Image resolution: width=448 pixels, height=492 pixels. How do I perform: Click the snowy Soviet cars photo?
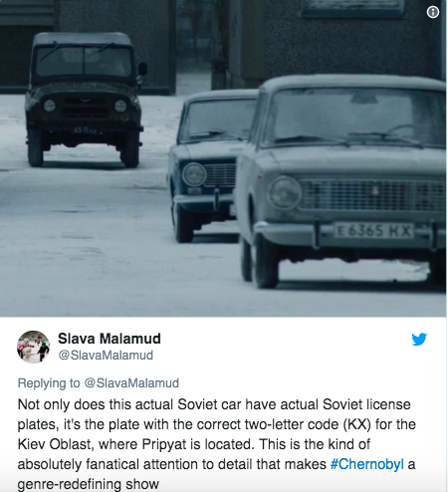(x=223, y=158)
